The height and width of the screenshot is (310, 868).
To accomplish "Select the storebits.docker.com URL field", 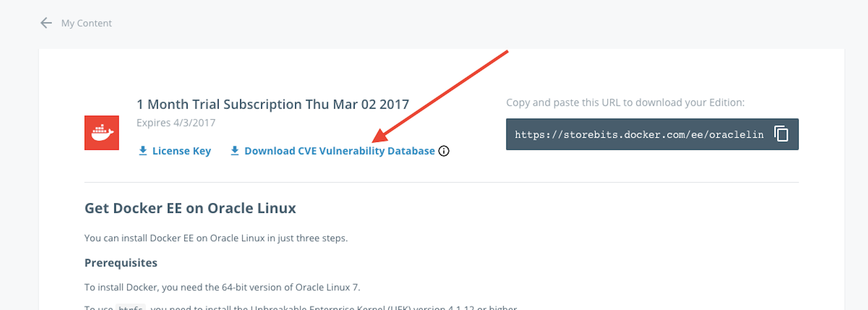I will pos(639,134).
